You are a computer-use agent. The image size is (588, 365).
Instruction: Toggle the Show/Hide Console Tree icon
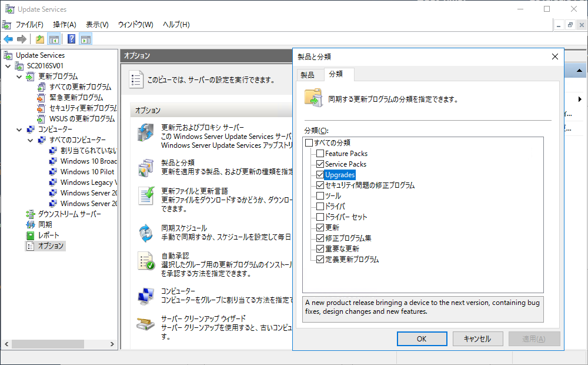pyautogui.click(x=54, y=39)
